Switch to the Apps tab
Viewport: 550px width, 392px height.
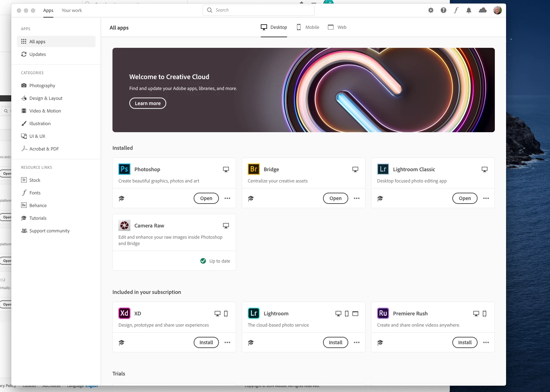(48, 11)
